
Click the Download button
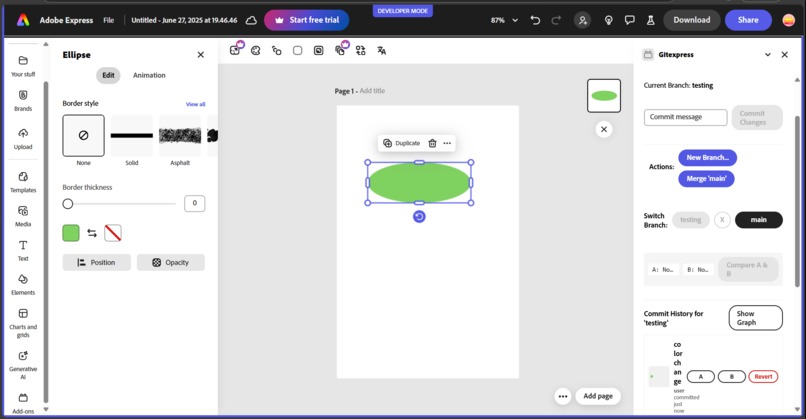click(691, 20)
